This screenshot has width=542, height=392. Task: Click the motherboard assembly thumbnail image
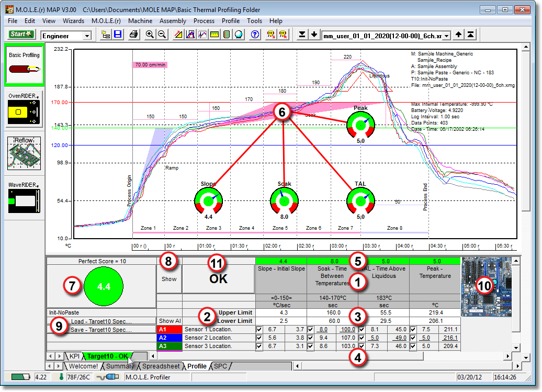pyautogui.click(x=486, y=287)
